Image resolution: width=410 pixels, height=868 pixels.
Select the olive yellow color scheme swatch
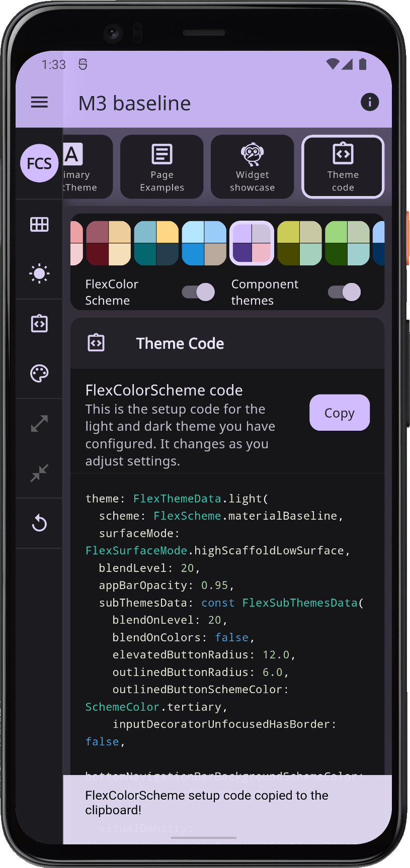pos(300,243)
